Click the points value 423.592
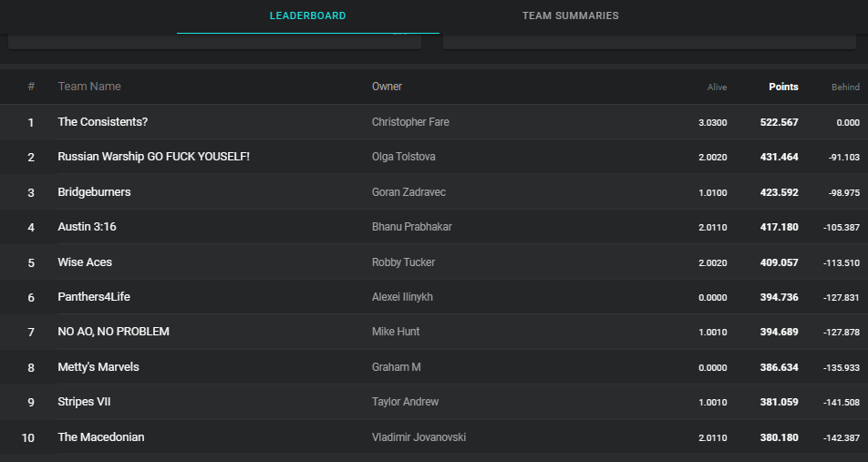Viewport: 868px width, 462px height. (780, 192)
